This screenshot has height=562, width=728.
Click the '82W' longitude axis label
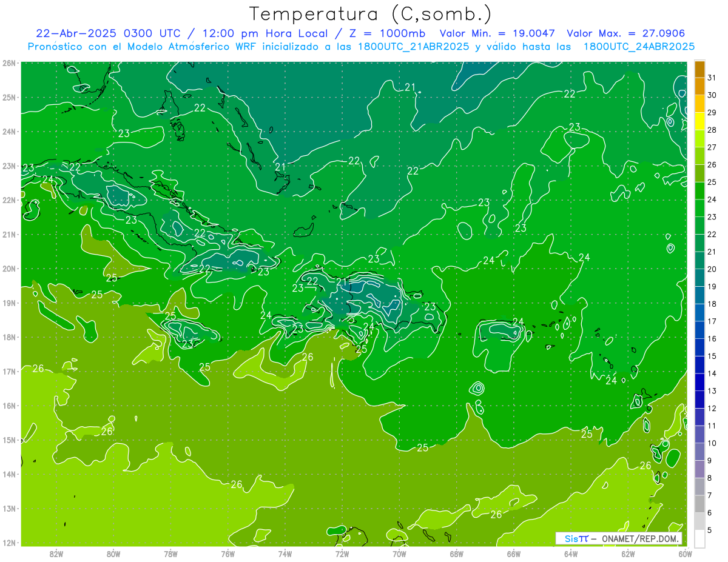pos(56,554)
